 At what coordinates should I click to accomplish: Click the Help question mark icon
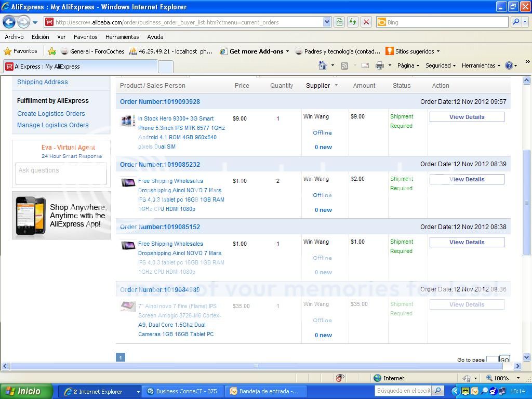click(509, 65)
